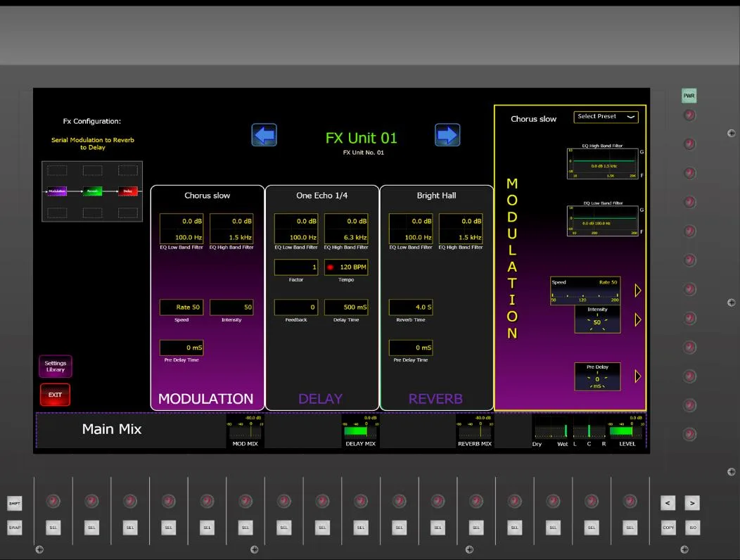This screenshot has height=560, width=740.
Task: Click F beside EQ Low Band Filter graph
Action: tap(642, 232)
